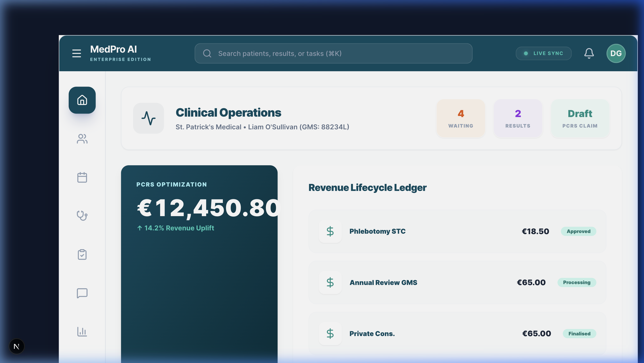Click the dollar icon beside Phlebotomy STC
This screenshot has width=644, height=363.
(330, 231)
